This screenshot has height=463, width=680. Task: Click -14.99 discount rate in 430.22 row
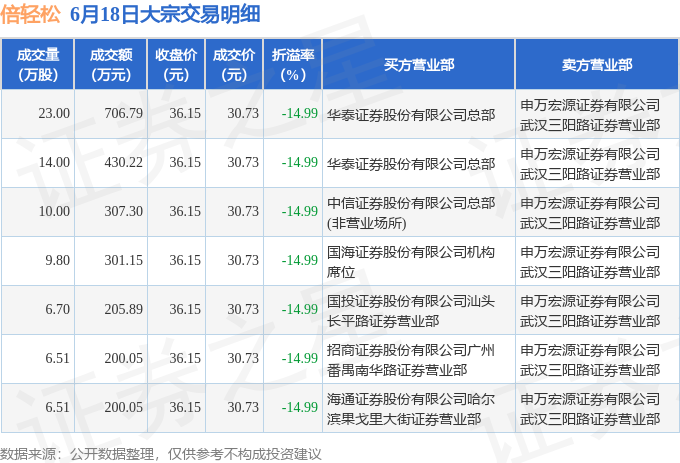point(300,163)
